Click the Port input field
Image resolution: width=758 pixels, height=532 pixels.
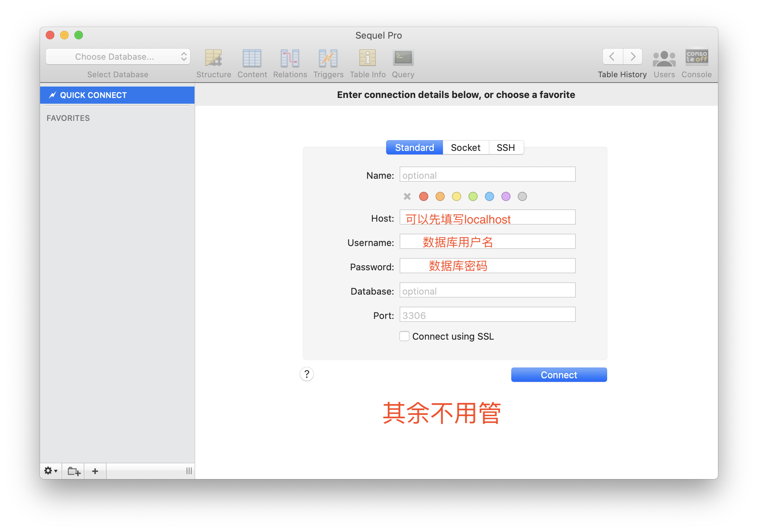487,315
